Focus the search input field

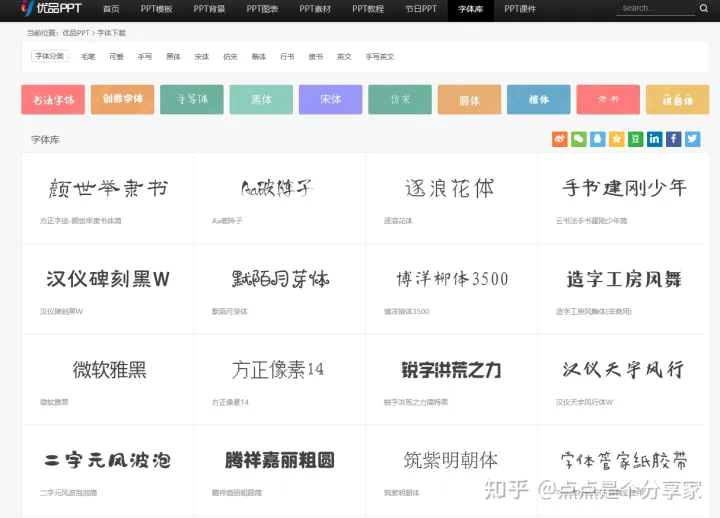coord(655,8)
